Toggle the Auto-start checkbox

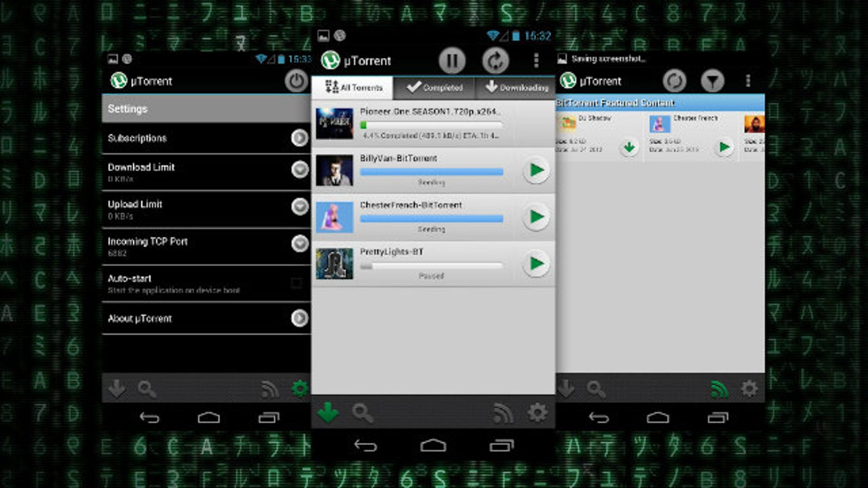click(296, 283)
